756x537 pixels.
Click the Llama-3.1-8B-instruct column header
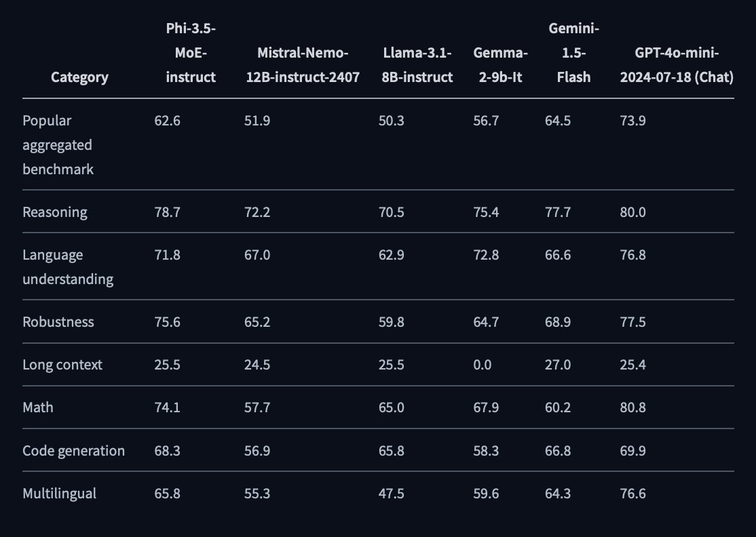pos(417,65)
